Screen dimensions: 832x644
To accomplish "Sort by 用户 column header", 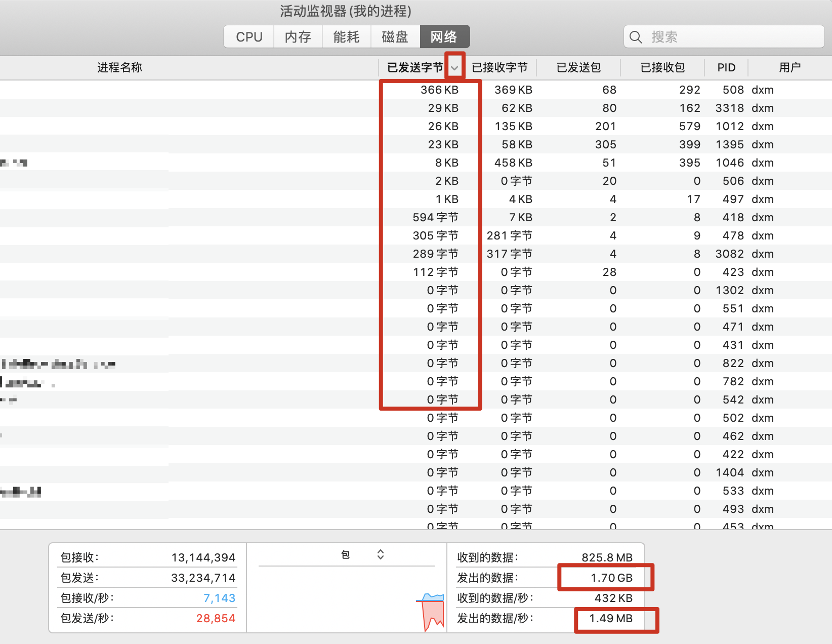I will pos(789,68).
